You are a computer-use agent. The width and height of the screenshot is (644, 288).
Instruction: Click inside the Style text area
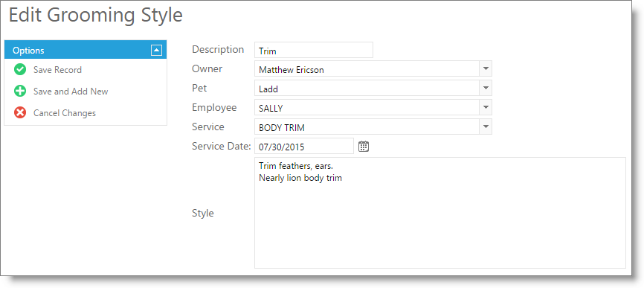point(440,213)
